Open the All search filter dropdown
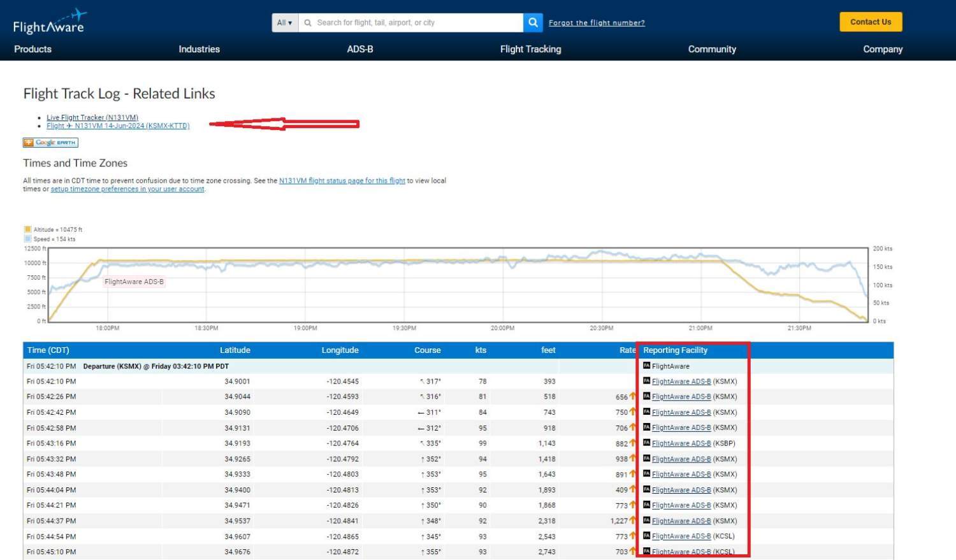Viewport: 956px width, 560px height. pos(284,22)
